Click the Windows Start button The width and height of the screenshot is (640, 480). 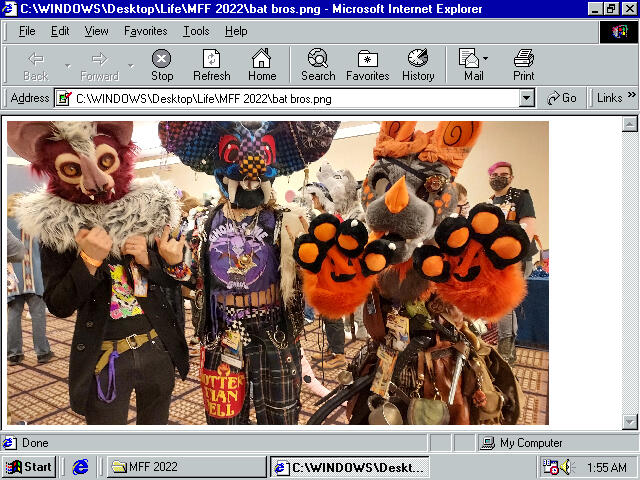(29, 467)
